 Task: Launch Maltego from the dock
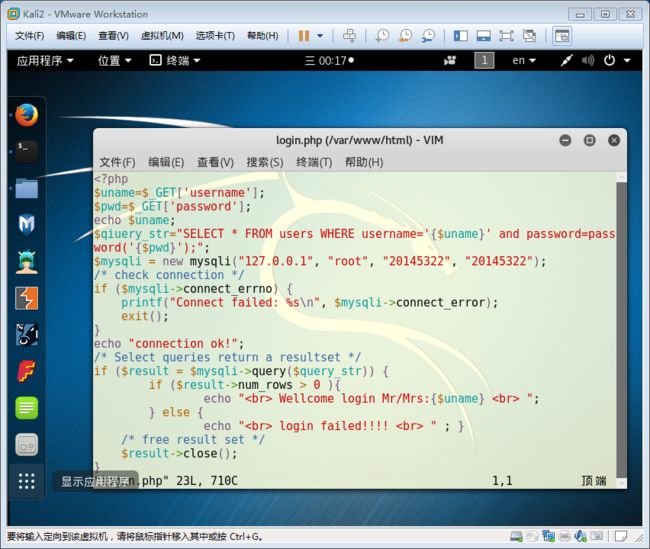pyautogui.click(x=27, y=335)
